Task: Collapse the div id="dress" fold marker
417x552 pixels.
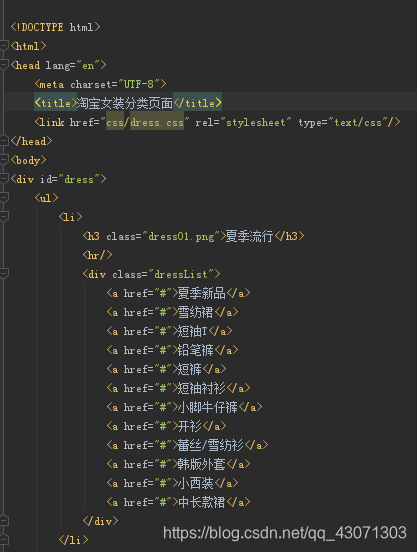Action: pos(4,179)
